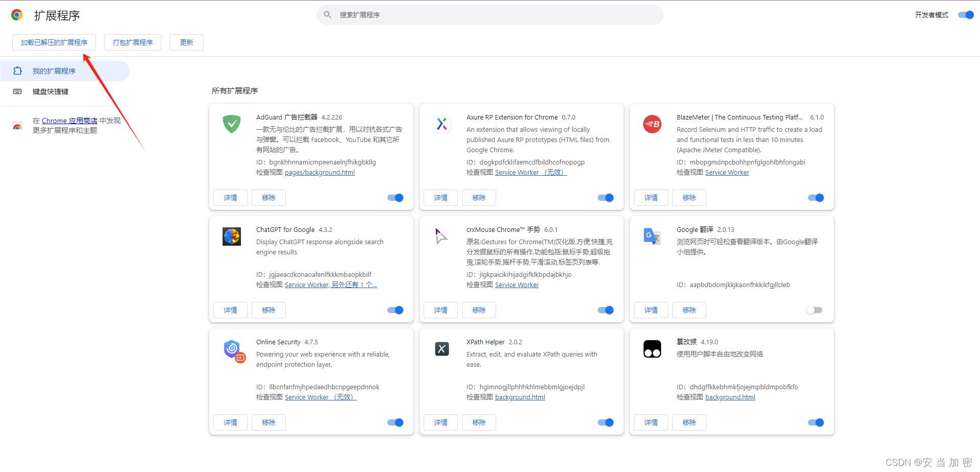View BlazeMeter 详情
The height and width of the screenshot is (472, 980).
[x=651, y=198]
